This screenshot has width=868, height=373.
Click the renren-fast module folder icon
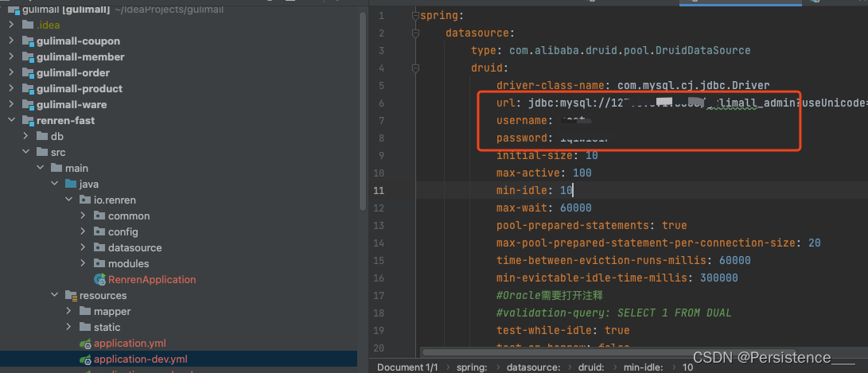coord(28,121)
